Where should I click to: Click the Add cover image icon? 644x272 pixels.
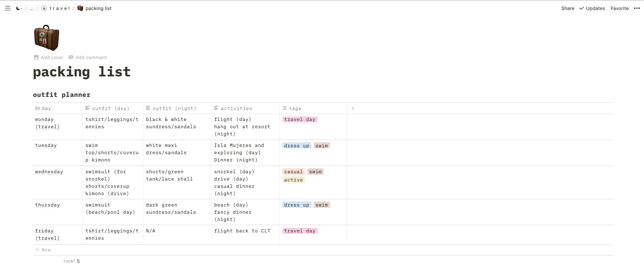pos(36,57)
